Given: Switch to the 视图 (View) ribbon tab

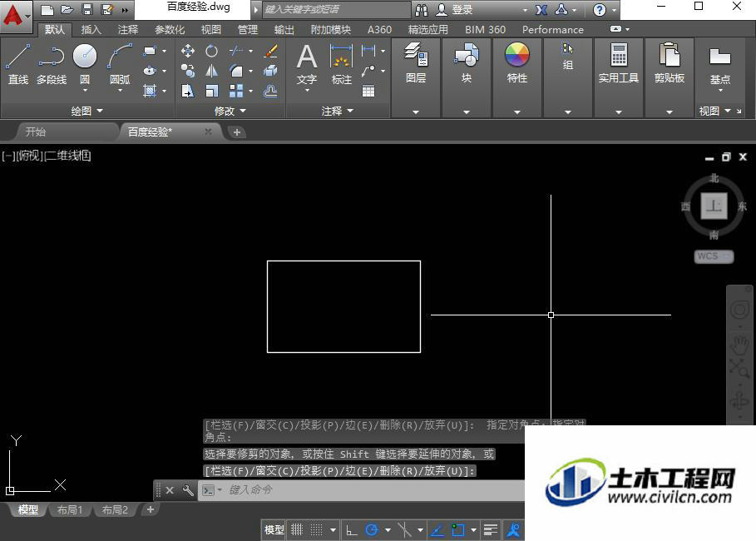Looking at the screenshot, I should [210, 29].
